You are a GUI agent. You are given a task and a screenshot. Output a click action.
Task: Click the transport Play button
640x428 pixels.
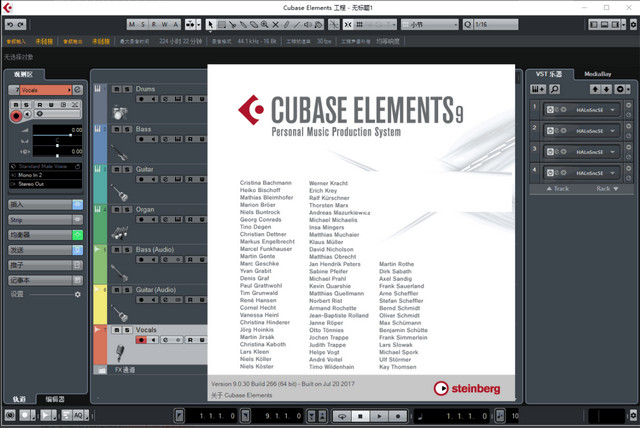[x=379, y=416]
